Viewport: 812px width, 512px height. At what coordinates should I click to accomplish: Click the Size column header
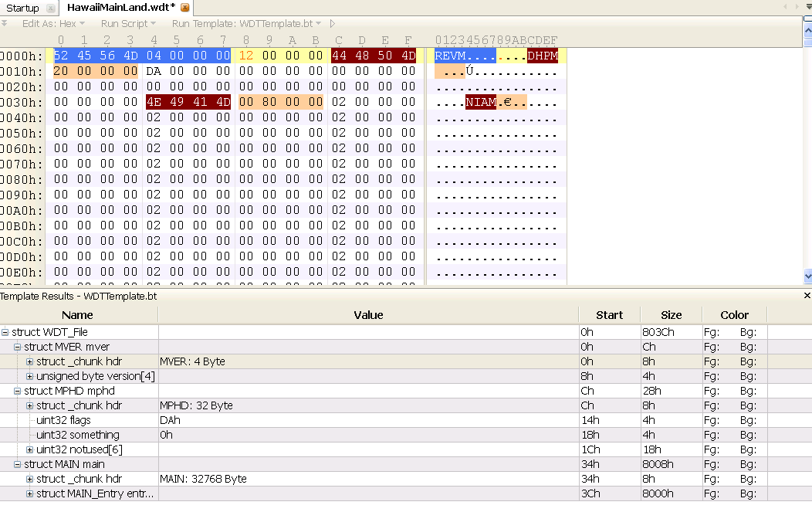click(x=672, y=315)
